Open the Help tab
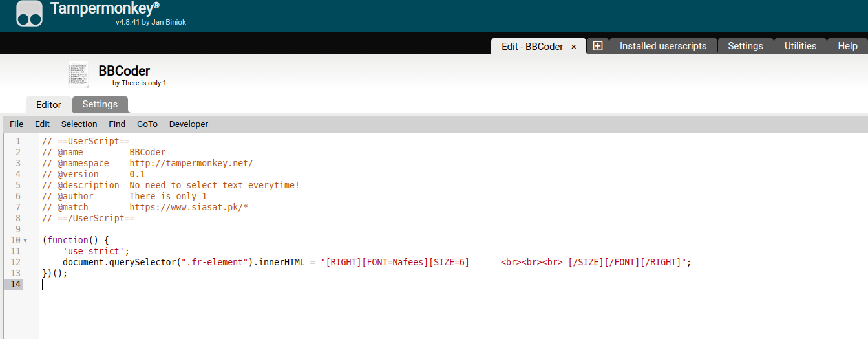The image size is (868, 339). point(847,46)
